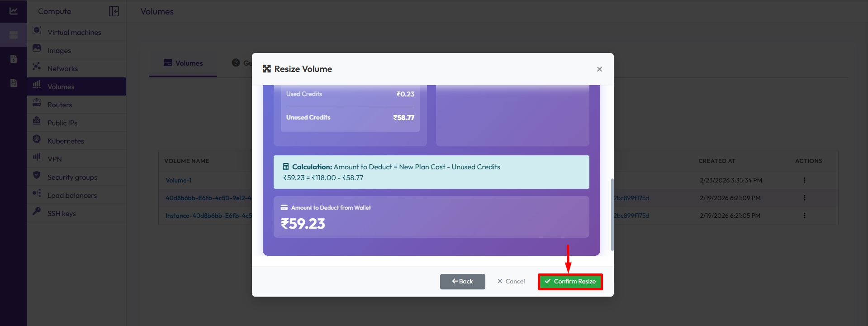Cancel the resize volume dialog

coord(511,282)
